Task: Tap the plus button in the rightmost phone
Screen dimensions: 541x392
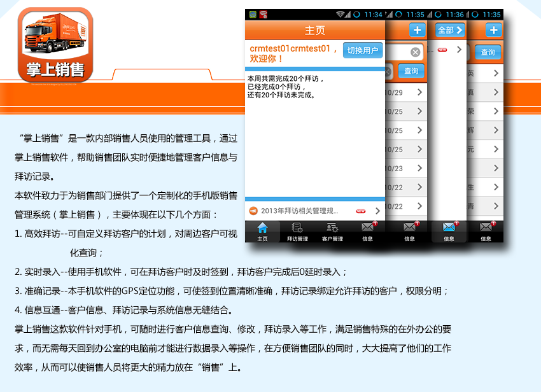Action: [494, 30]
